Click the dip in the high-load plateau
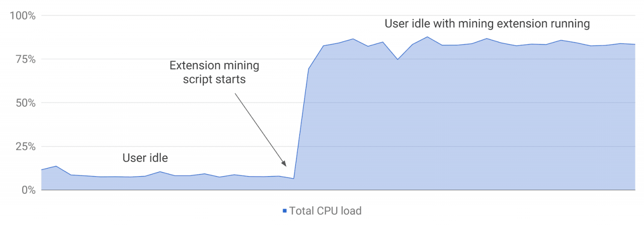 coord(397,59)
